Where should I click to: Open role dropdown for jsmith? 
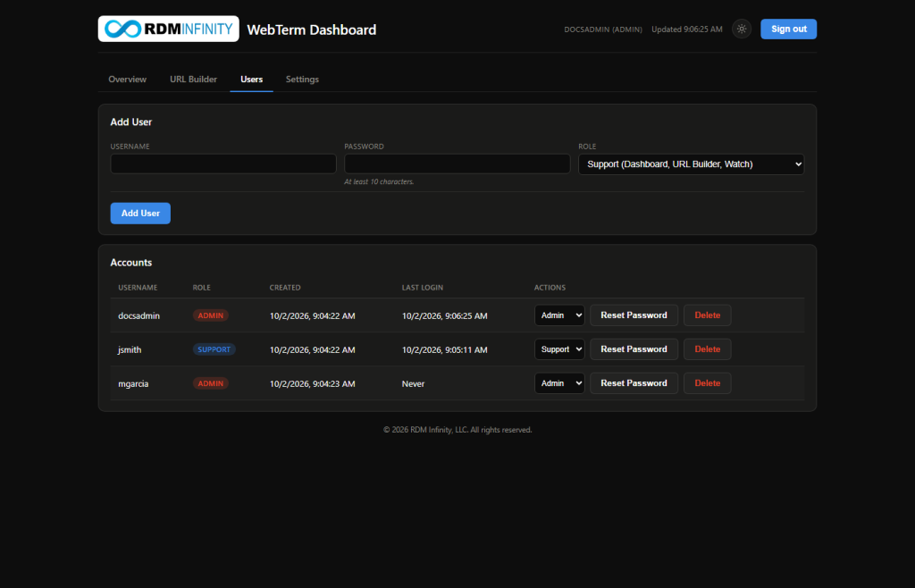click(559, 349)
